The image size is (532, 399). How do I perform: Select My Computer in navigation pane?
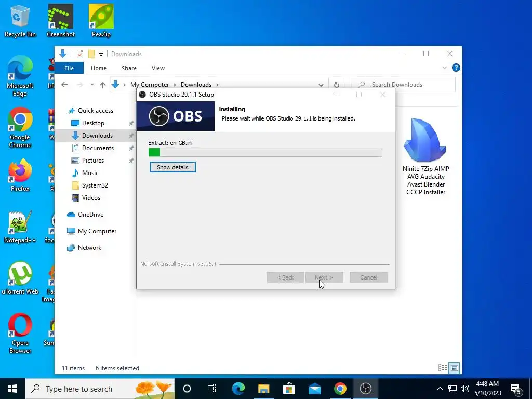(x=97, y=231)
